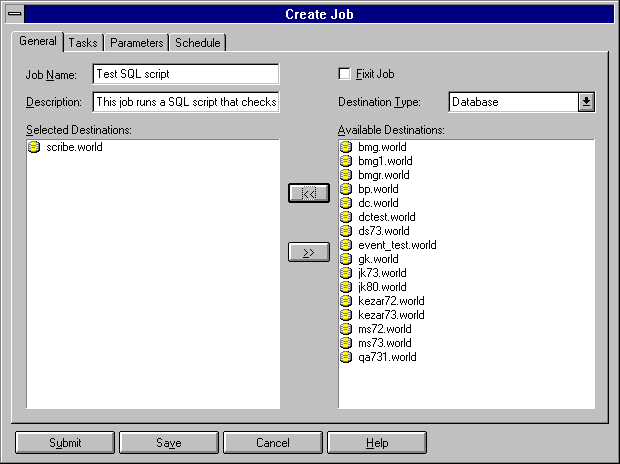
Task: Click the scribe.world database icon
Action: pyautogui.click(x=36, y=147)
